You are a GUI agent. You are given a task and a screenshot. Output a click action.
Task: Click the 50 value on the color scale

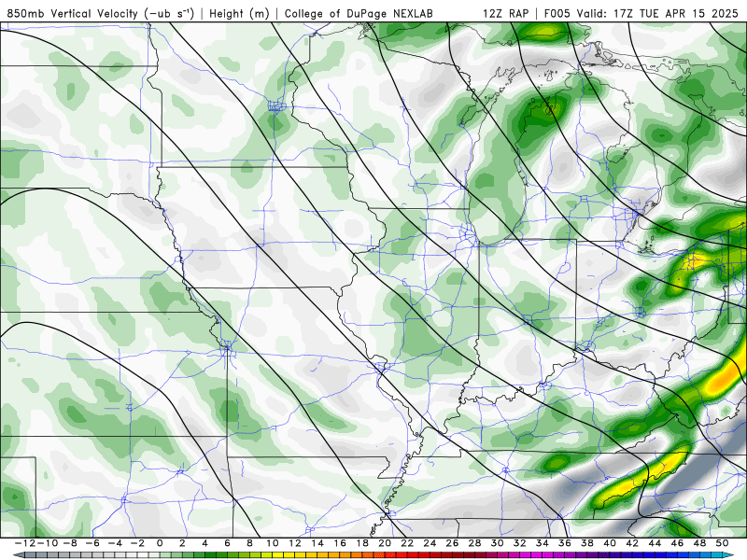pos(722,543)
